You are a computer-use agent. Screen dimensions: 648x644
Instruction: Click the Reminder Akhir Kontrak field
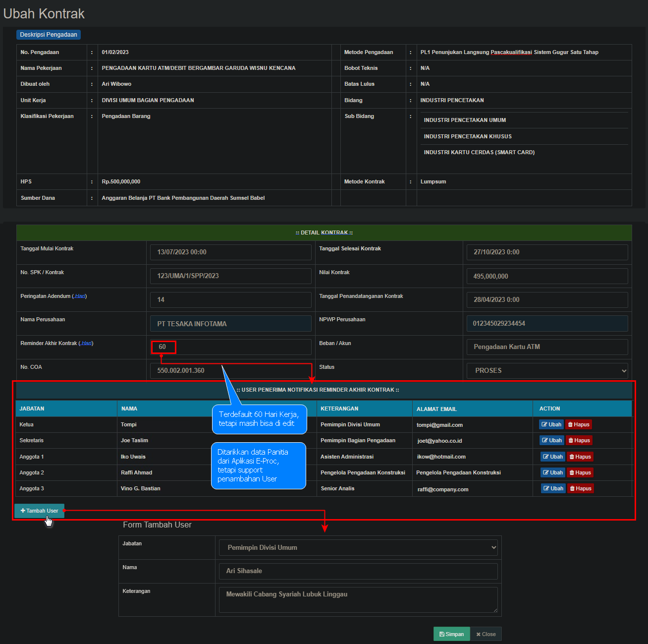click(x=230, y=347)
